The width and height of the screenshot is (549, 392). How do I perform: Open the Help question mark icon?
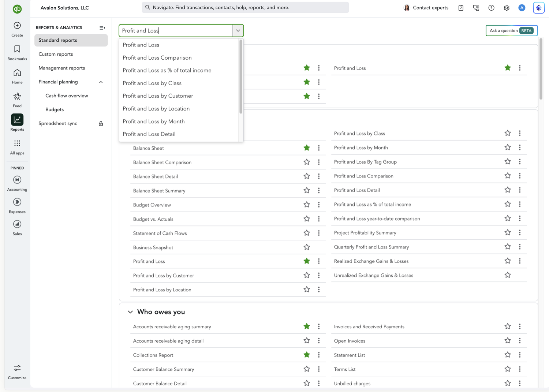coord(492,8)
